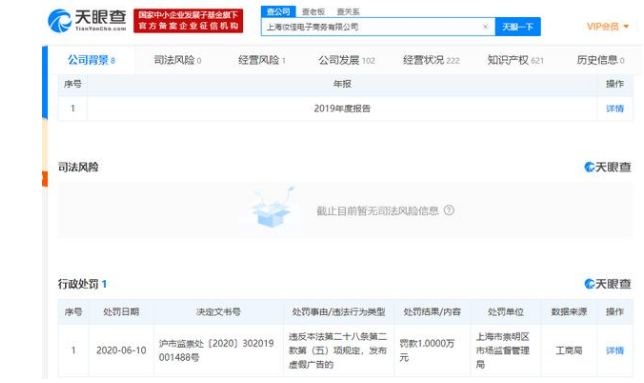Click the 年报 column header
Viewport: 644px width, 383px height.
click(x=342, y=84)
